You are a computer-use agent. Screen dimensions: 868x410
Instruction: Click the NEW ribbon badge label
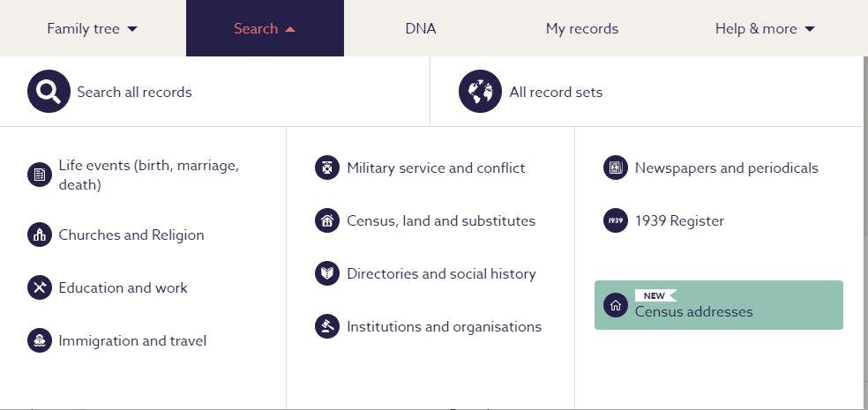coord(655,295)
